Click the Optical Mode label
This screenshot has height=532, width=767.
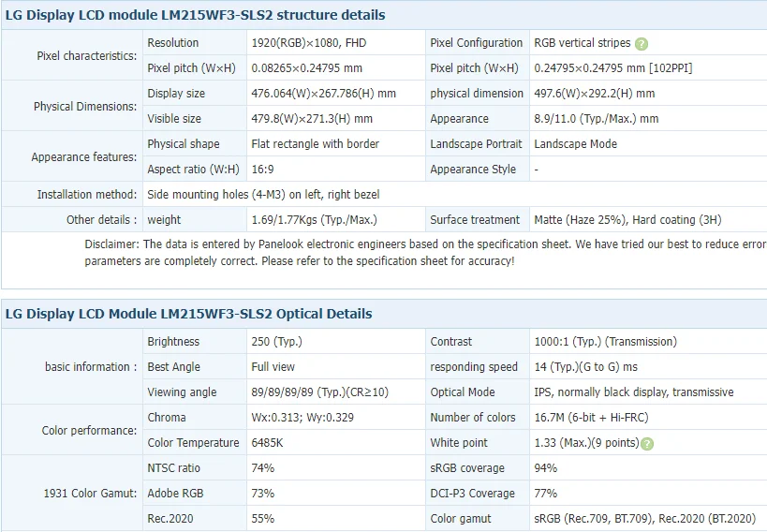[x=463, y=392]
